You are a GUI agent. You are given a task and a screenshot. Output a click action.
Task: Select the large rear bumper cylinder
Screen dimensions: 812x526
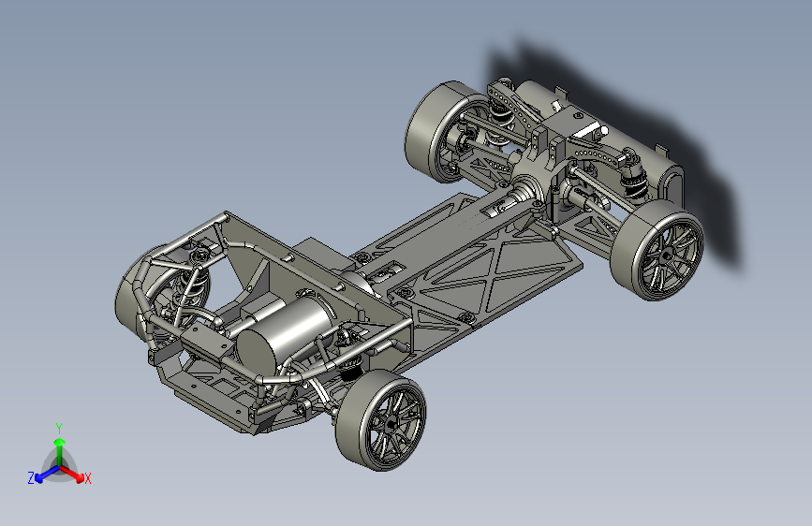pos(600,138)
